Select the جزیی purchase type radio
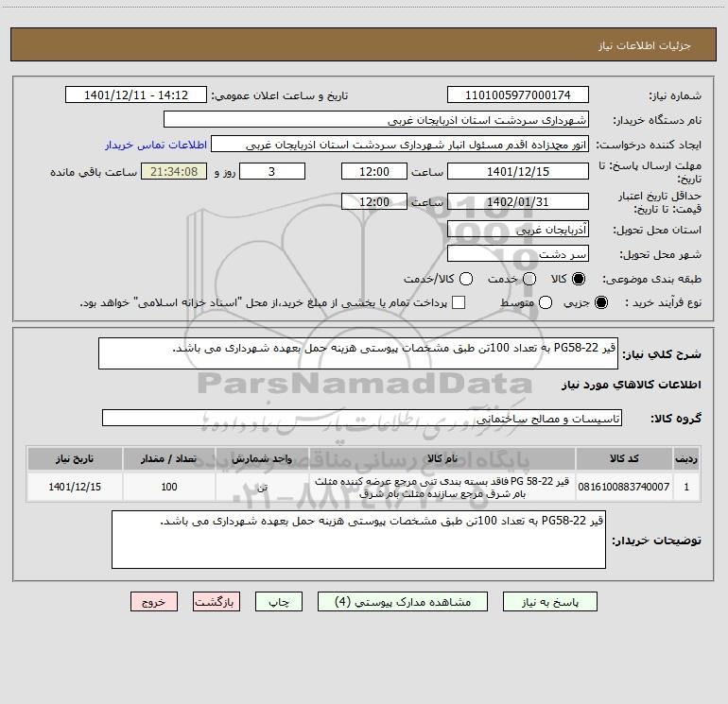The width and height of the screenshot is (728, 704). 600,302
